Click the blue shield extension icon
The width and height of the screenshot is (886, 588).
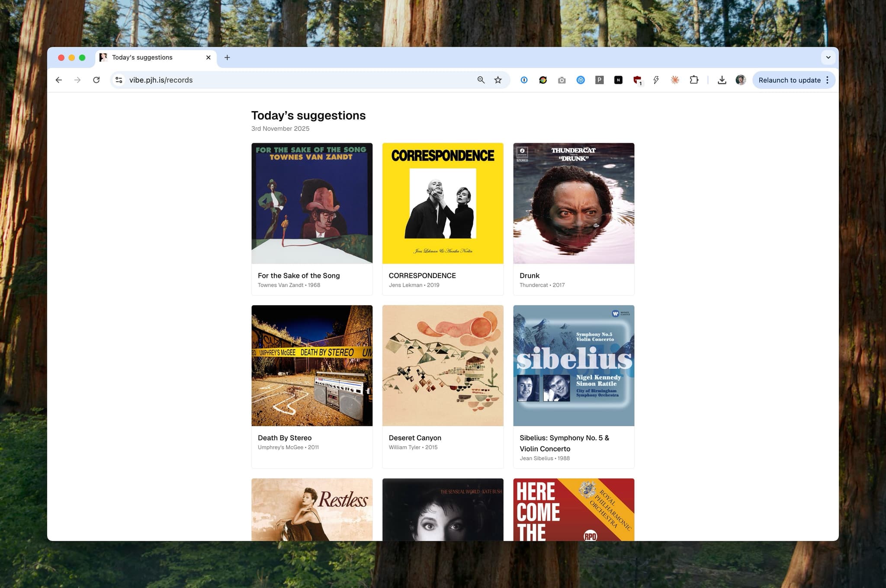(x=581, y=80)
